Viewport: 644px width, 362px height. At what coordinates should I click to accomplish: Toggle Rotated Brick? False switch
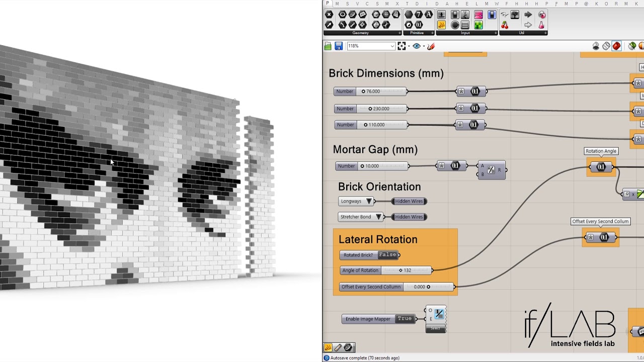pyautogui.click(x=388, y=255)
